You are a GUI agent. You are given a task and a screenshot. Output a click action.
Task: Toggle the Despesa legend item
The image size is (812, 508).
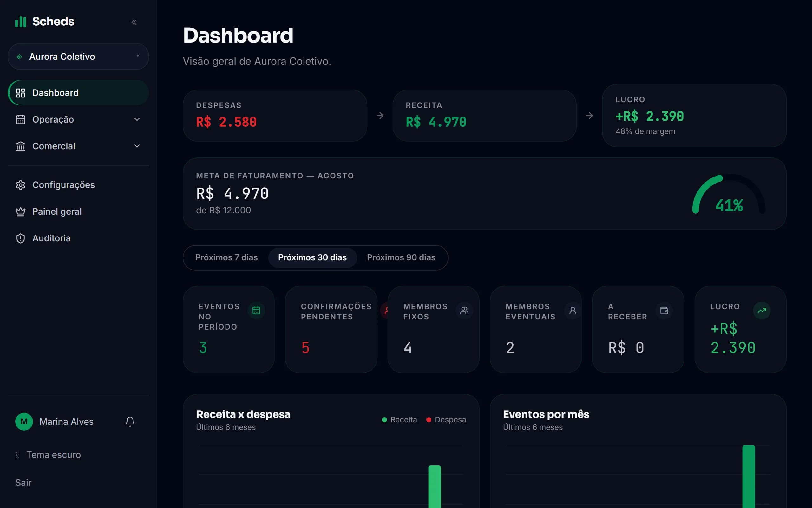pos(446,420)
